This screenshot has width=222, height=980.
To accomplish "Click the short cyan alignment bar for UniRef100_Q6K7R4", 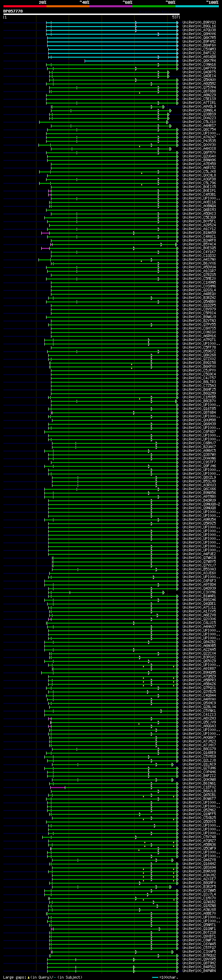I will pyautogui.click(x=131, y=61).
